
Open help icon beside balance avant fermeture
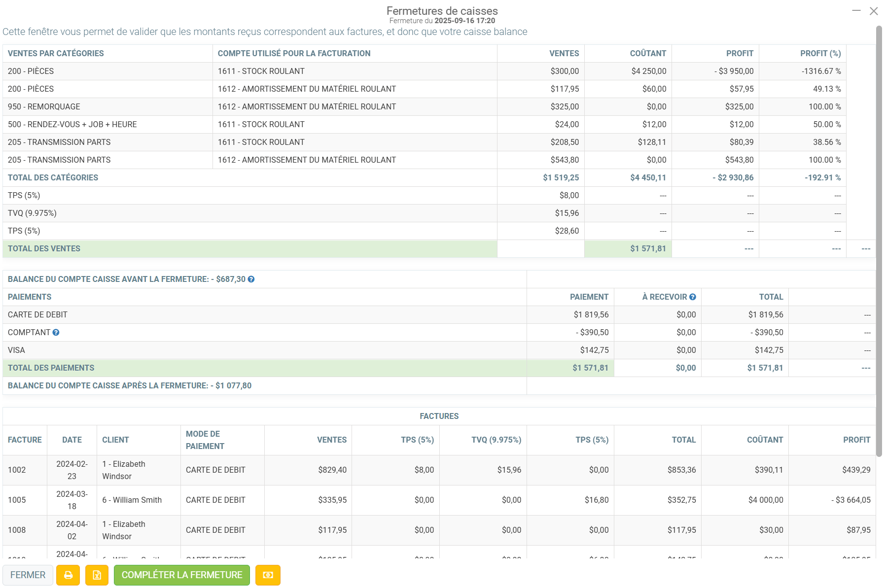pos(251,279)
